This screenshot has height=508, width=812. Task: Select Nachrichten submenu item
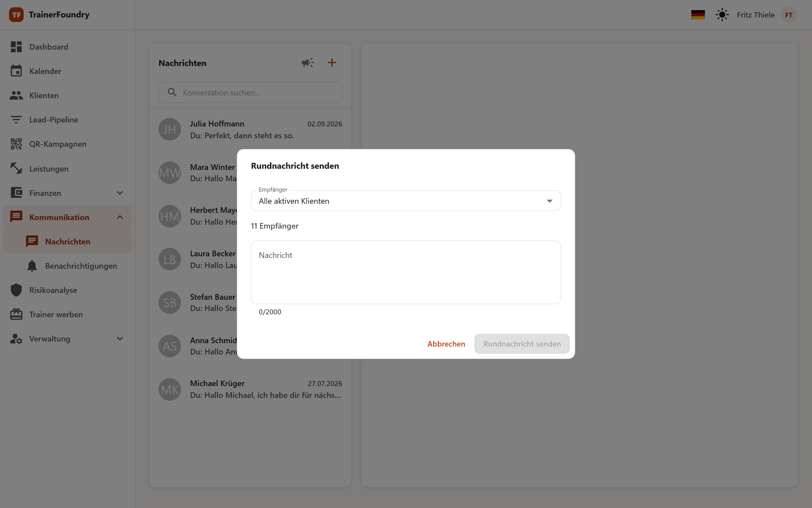coord(67,241)
